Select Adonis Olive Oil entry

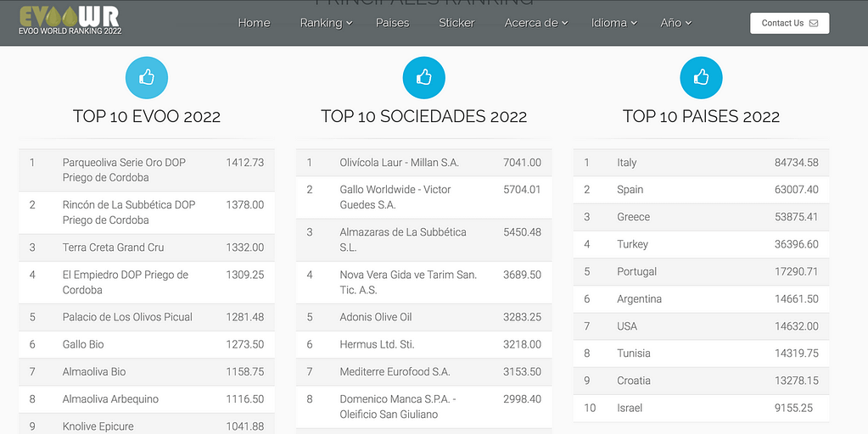coord(376,317)
